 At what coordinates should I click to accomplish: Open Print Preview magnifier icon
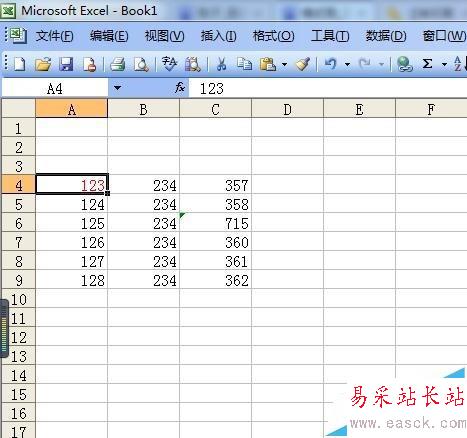(141, 64)
